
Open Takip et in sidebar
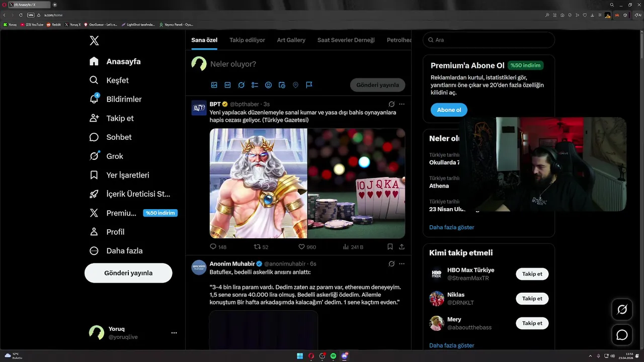(x=111, y=118)
